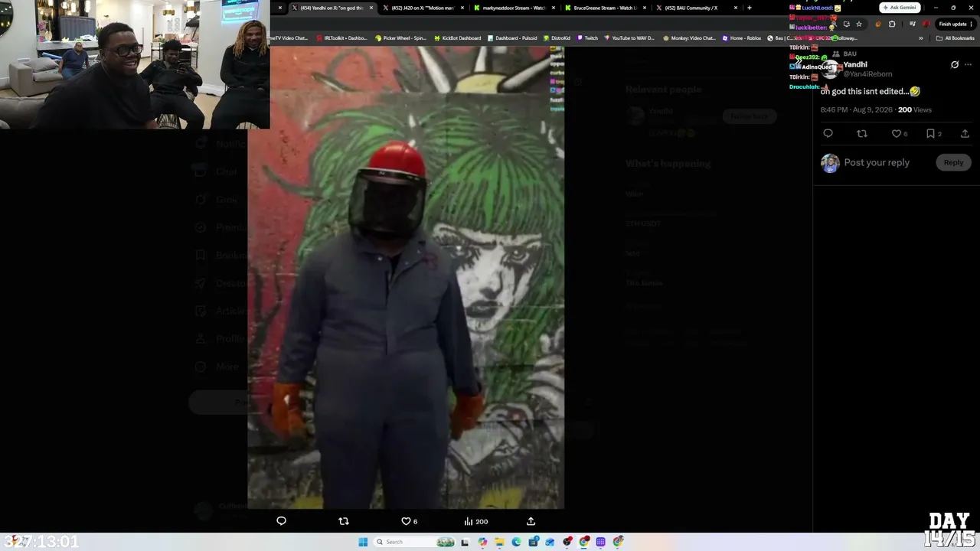Click the Finish update button
Image resolution: width=980 pixels, height=551 pixels.
coord(955,24)
